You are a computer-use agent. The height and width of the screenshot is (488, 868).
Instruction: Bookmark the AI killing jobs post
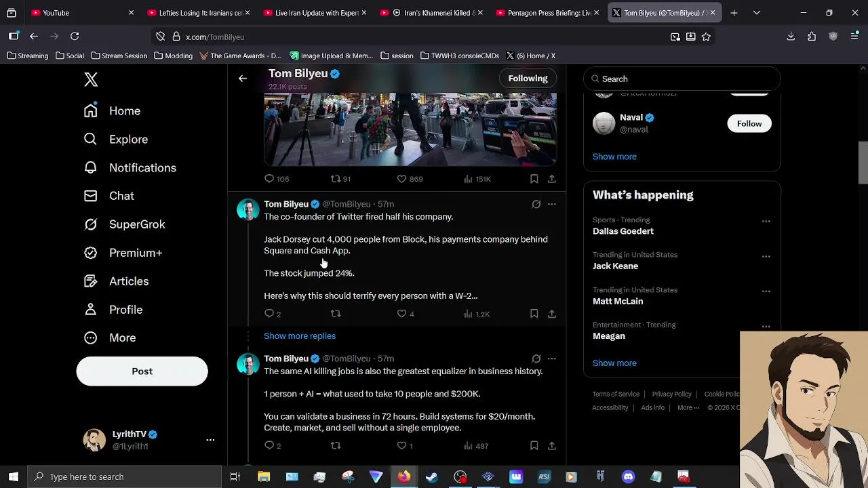pyautogui.click(x=534, y=446)
